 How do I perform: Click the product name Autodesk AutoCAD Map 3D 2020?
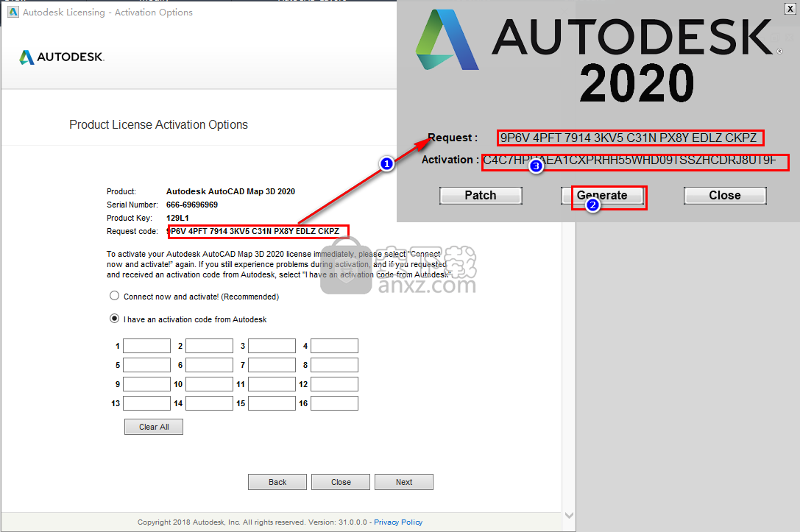pos(230,191)
